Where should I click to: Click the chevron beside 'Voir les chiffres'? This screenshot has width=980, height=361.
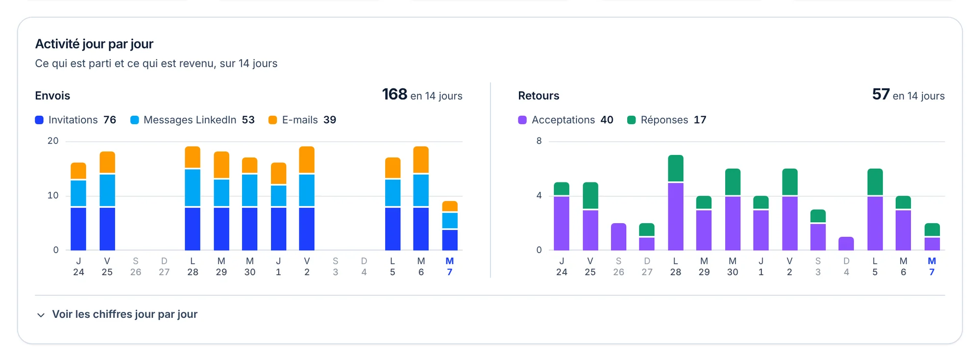[41, 315]
